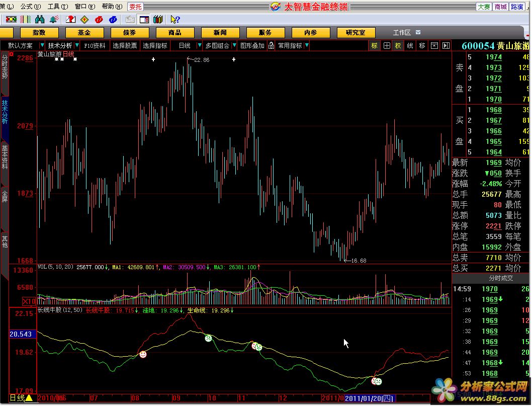The image size is (532, 406).
Task: Expand the 默认方案 dropdown arrow
Action: (42, 45)
